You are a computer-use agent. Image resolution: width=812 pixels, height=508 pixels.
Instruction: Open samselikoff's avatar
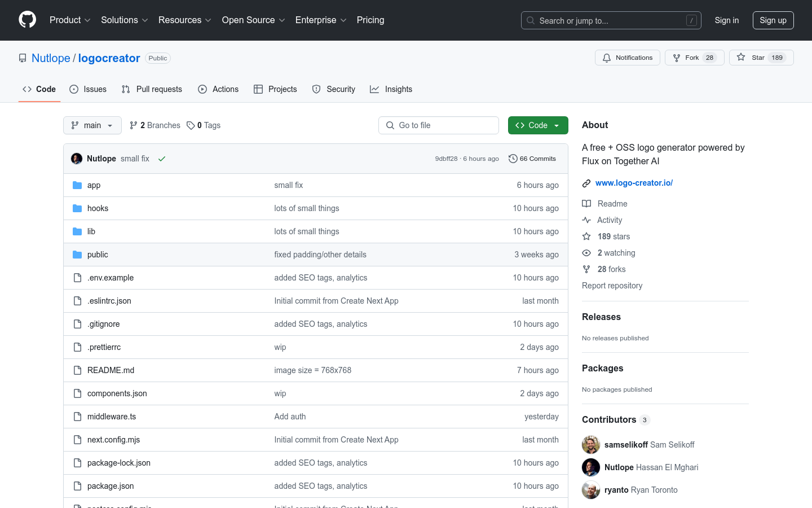591,445
